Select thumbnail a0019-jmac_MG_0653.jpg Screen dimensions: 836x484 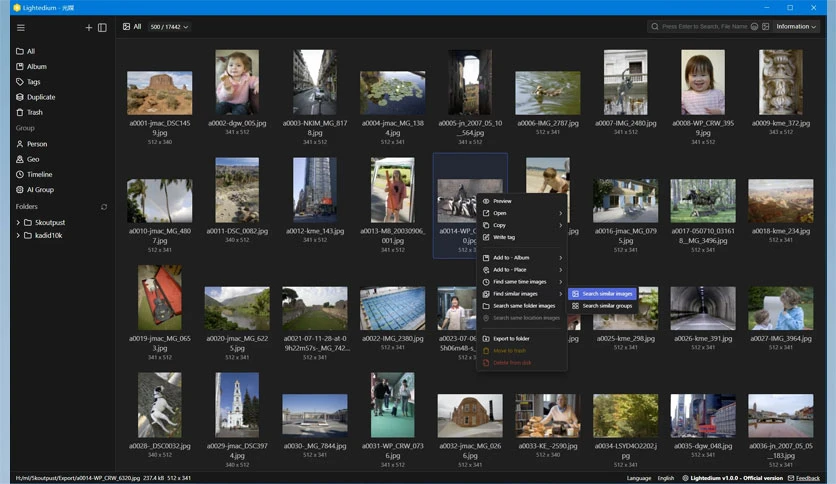tap(159, 297)
